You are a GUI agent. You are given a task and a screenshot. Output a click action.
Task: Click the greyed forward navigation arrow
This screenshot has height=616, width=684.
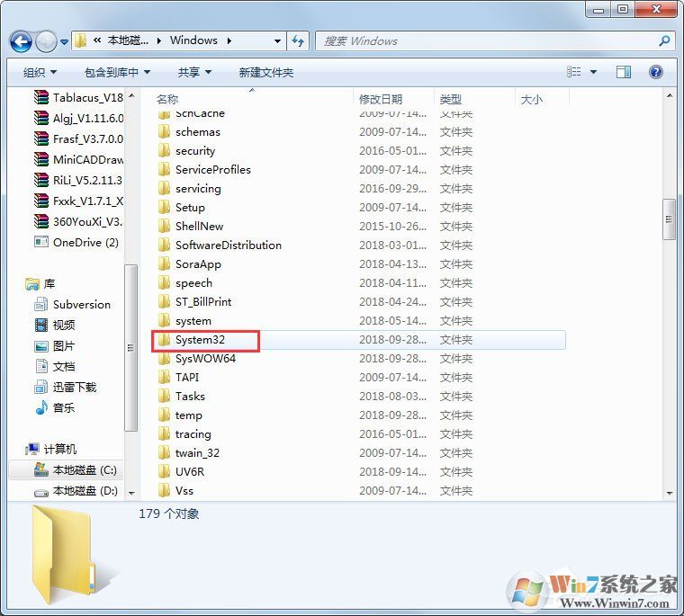click(x=46, y=42)
